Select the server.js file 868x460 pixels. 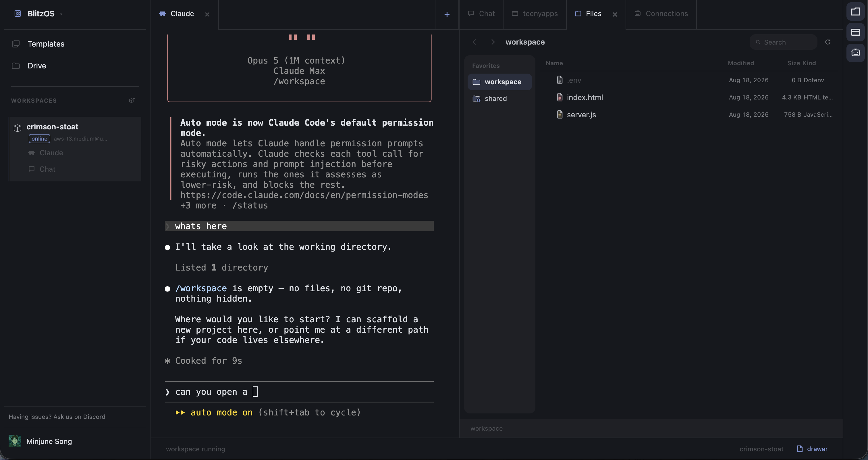point(689,115)
